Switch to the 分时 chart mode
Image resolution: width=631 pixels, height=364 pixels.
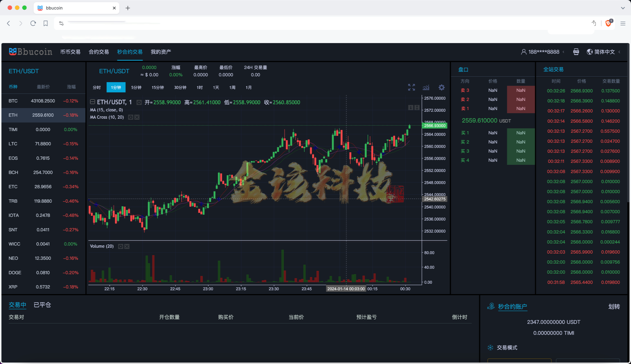[97, 87]
